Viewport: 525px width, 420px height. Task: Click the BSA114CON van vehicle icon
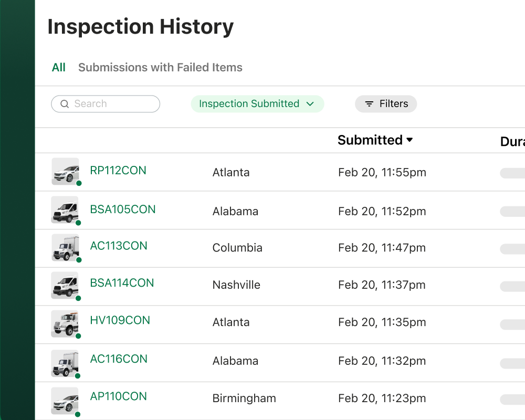(x=65, y=286)
